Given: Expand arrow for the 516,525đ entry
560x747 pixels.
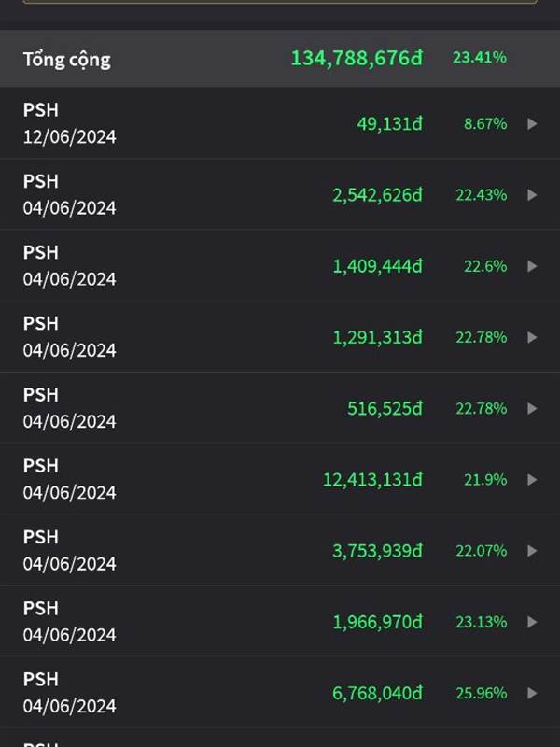Looking at the screenshot, I should 532,408.
